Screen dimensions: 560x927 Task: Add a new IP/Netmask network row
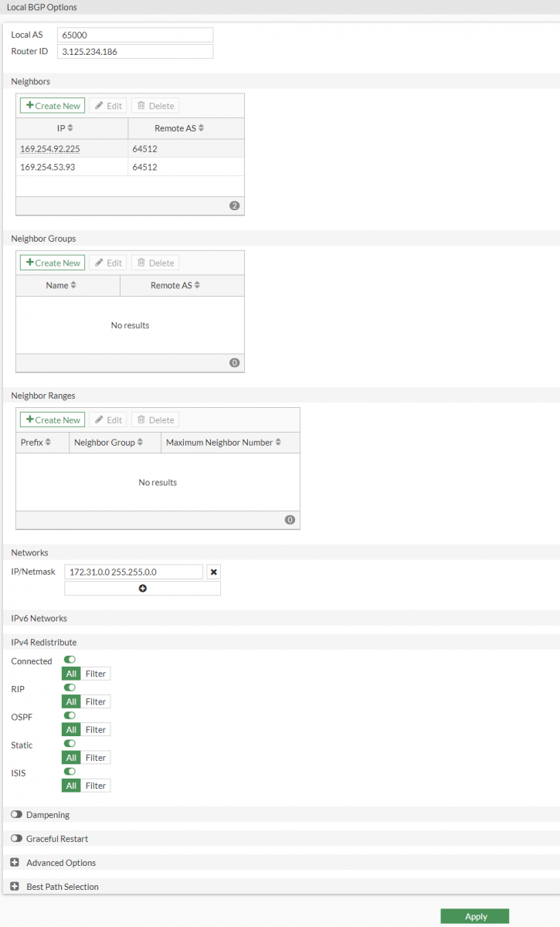click(143, 589)
